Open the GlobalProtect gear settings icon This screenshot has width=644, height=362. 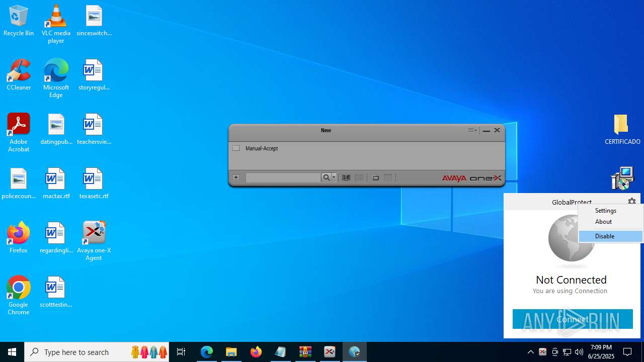coord(632,202)
